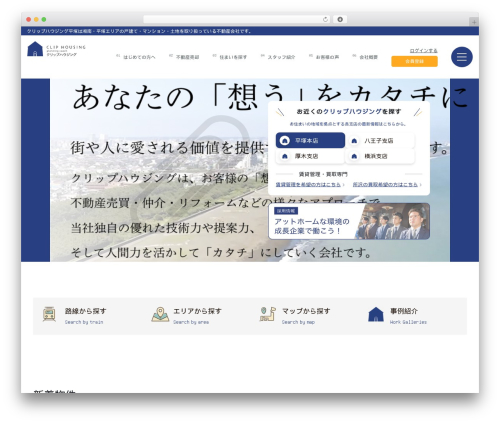Open a new browser tab with plus button

tap(474, 22)
